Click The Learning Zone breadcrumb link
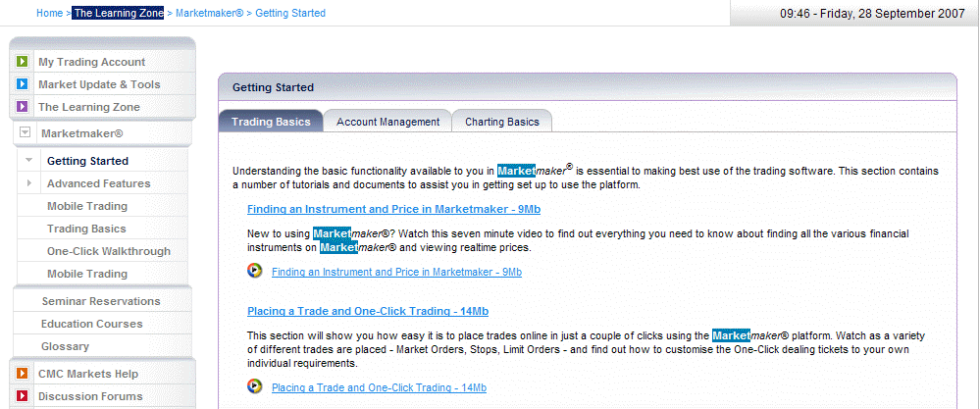 118,13
